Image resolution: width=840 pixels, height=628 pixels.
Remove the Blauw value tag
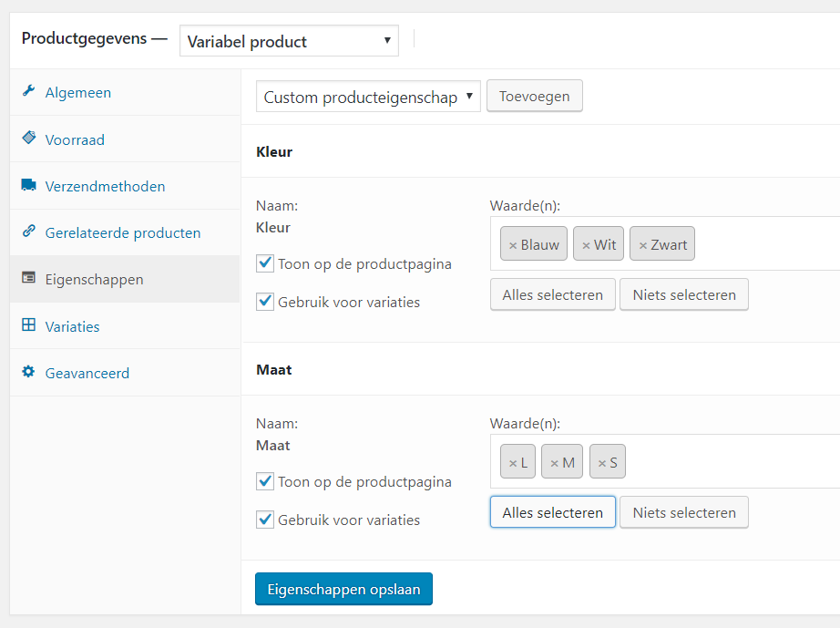(513, 245)
